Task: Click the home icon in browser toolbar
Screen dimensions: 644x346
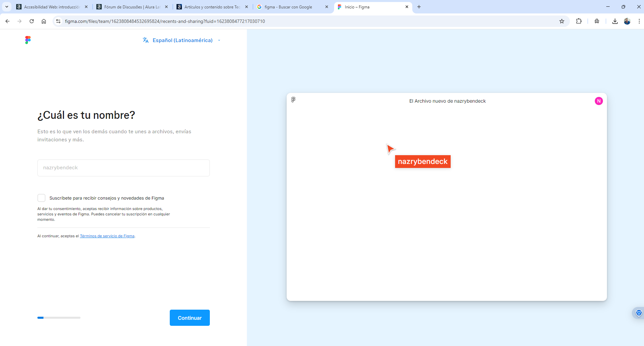Action: point(44,21)
